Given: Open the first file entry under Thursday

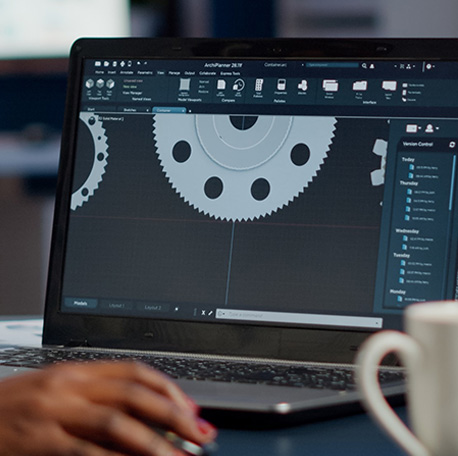Looking at the screenshot, I should coord(421,192).
